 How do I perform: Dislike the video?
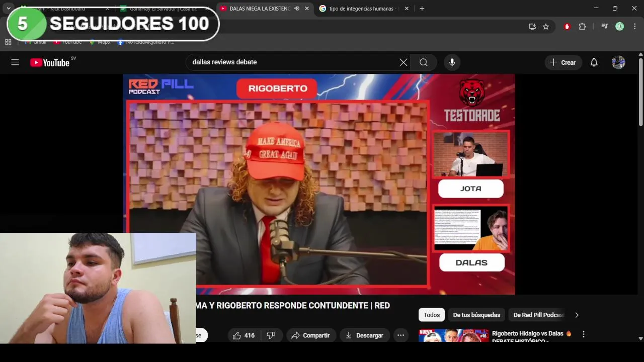point(271,335)
